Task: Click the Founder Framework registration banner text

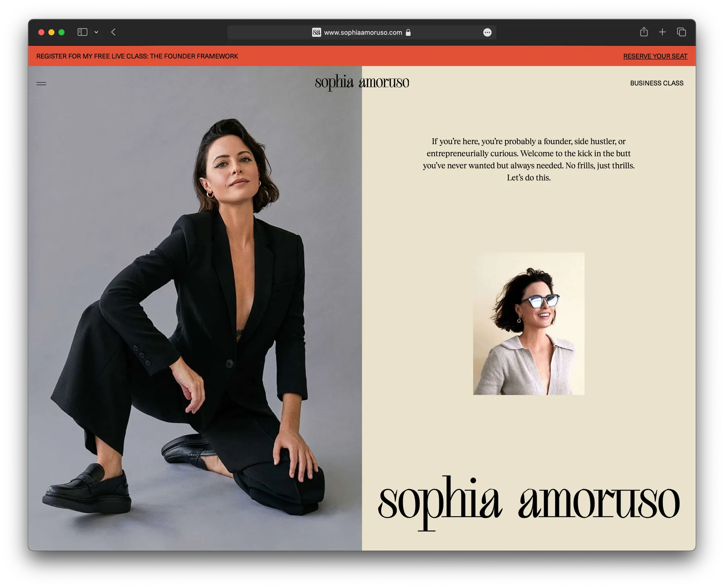Action: point(137,56)
